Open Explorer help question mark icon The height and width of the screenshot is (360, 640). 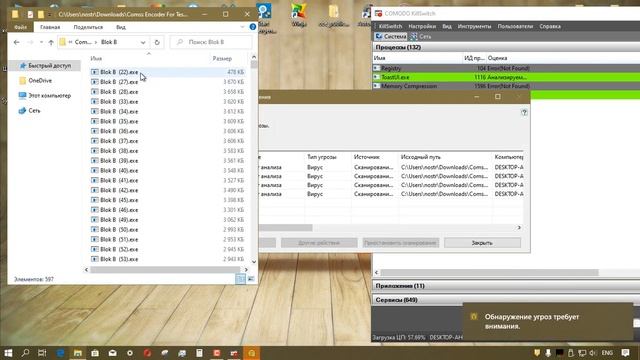253,27
